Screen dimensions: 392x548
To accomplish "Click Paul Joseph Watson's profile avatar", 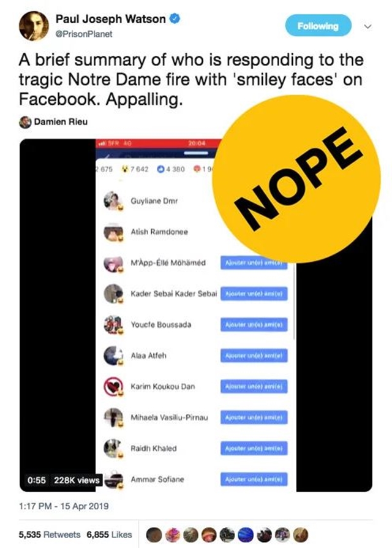I will tap(34, 26).
